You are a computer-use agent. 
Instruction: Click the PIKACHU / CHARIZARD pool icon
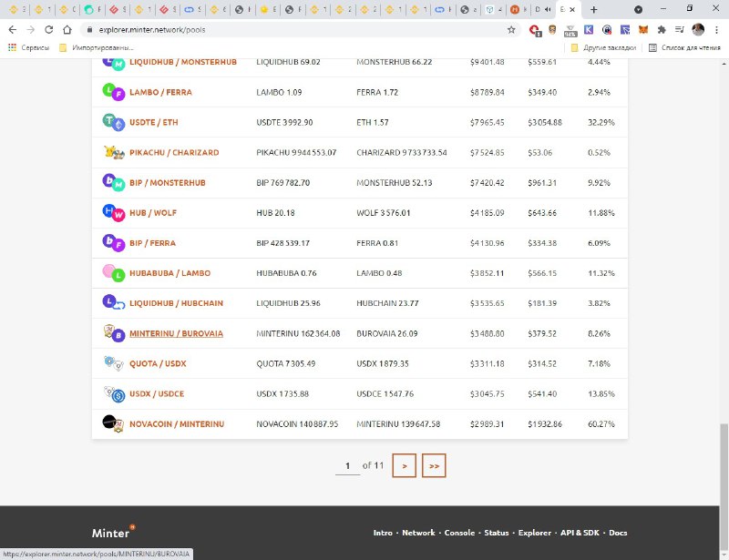113,152
